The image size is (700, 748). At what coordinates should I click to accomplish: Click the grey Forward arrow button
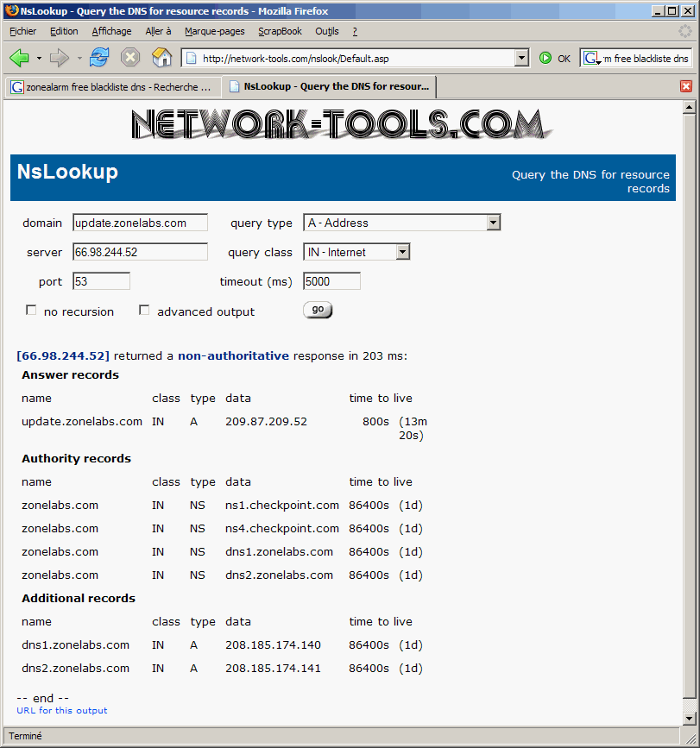pos(60,58)
